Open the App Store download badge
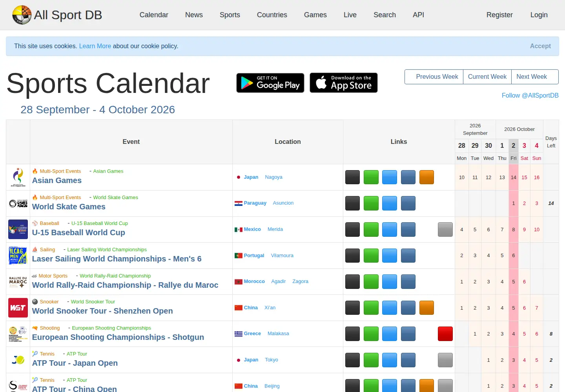 tap(344, 83)
